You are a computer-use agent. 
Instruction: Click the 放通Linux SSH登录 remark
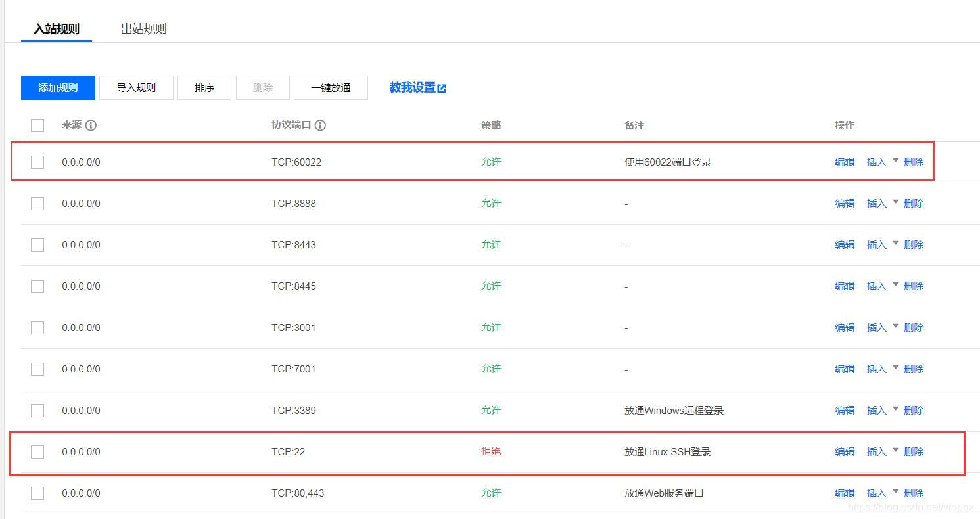click(x=667, y=452)
